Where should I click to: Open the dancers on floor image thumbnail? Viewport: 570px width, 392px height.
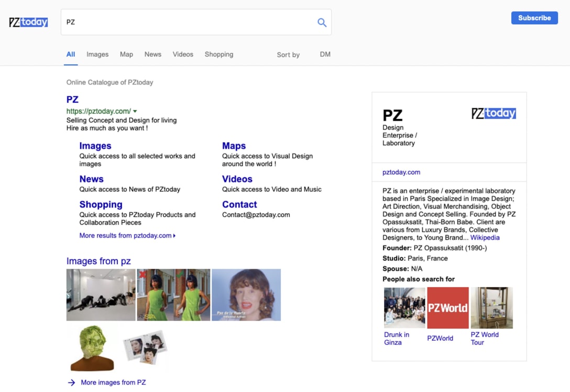pos(101,295)
